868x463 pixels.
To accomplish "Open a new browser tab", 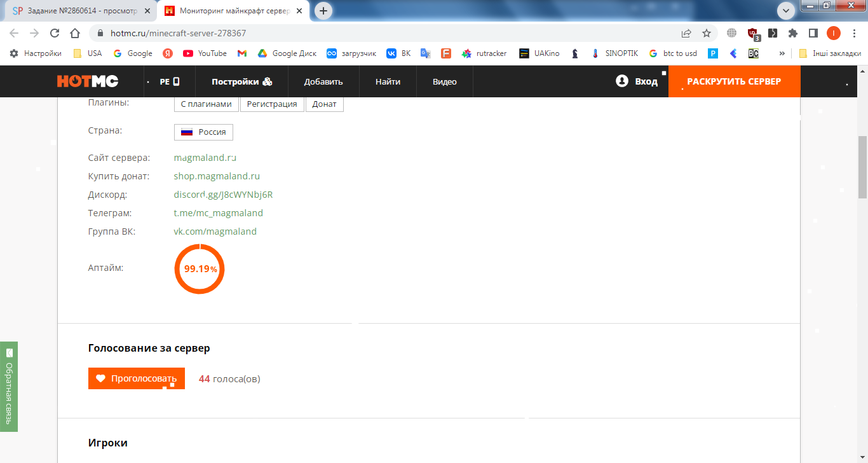I will coord(323,11).
